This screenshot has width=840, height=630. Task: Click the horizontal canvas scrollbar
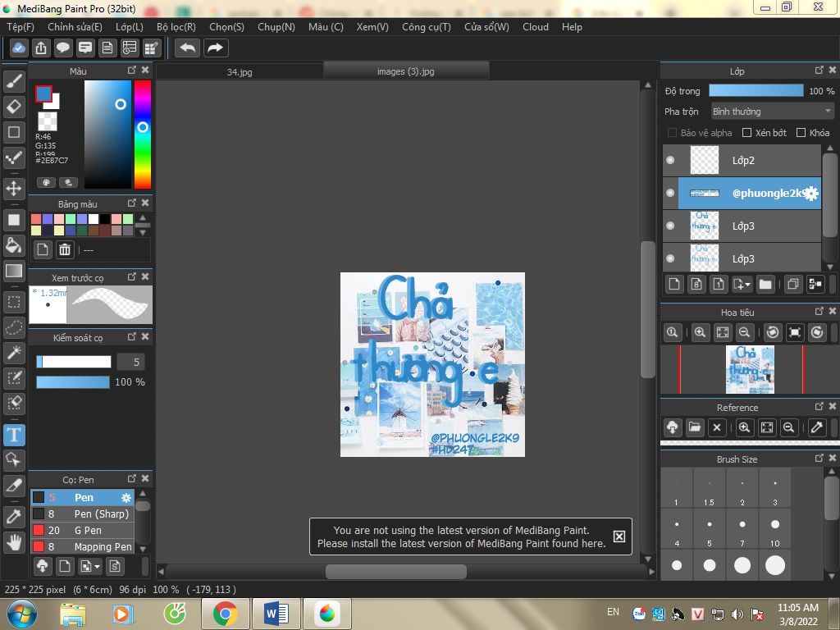396,572
